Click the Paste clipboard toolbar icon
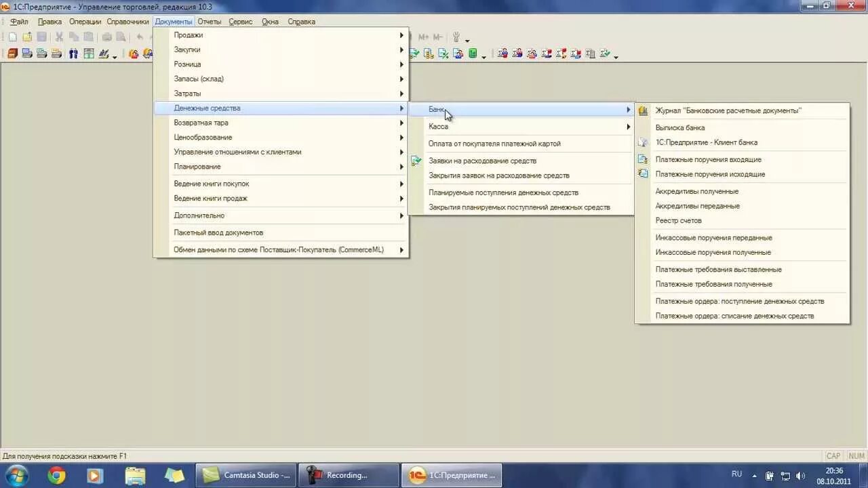Image resolution: width=868 pixels, height=488 pixels. (x=88, y=37)
